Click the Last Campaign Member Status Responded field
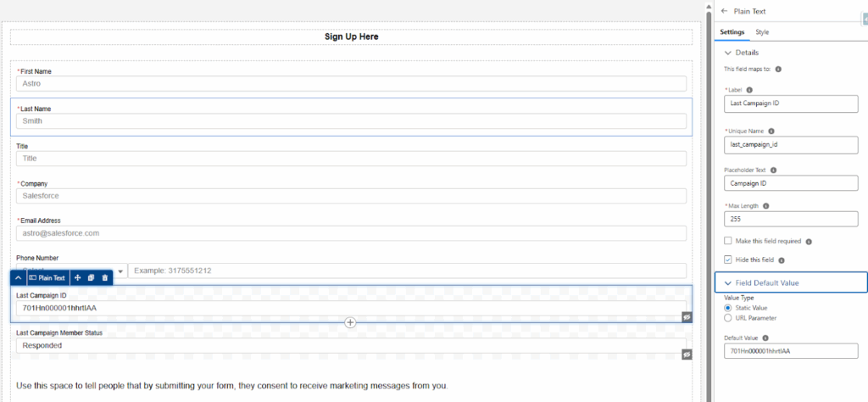 351,345
